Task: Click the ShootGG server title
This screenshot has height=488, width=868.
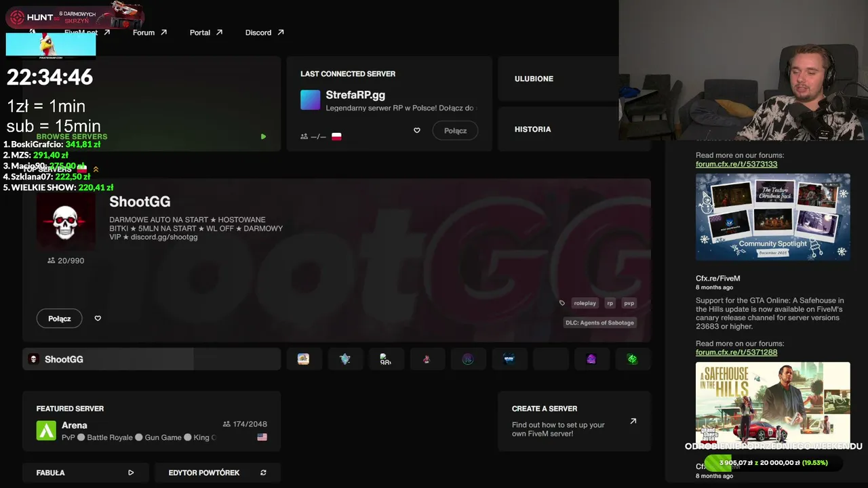Action: click(140, 202)
